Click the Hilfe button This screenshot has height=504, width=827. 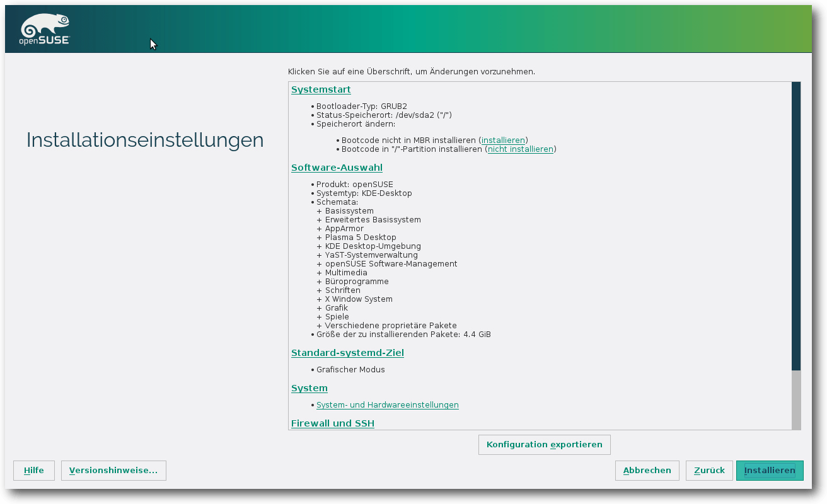34,471
